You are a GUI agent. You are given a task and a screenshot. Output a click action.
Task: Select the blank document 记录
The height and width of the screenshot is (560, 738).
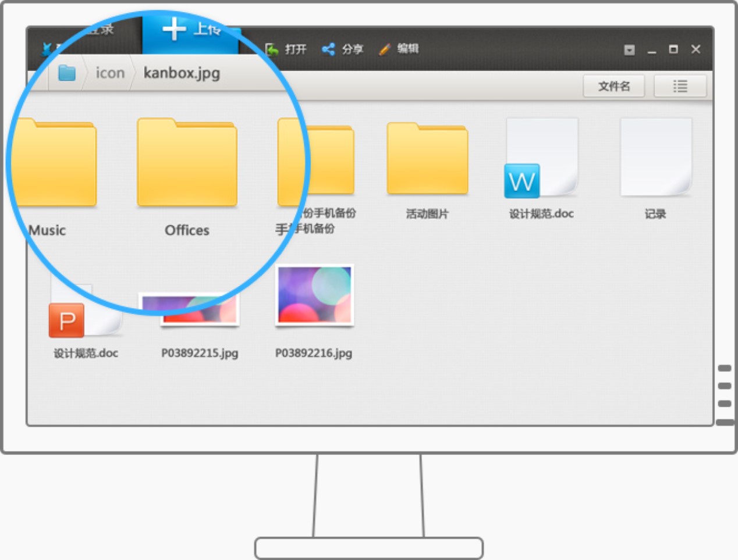[x=656, y=157]
